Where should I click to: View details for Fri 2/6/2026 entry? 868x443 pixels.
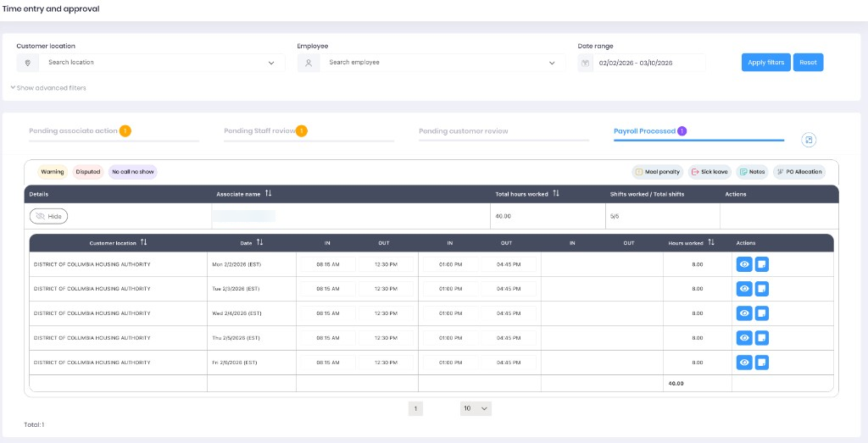coord(744,363)
